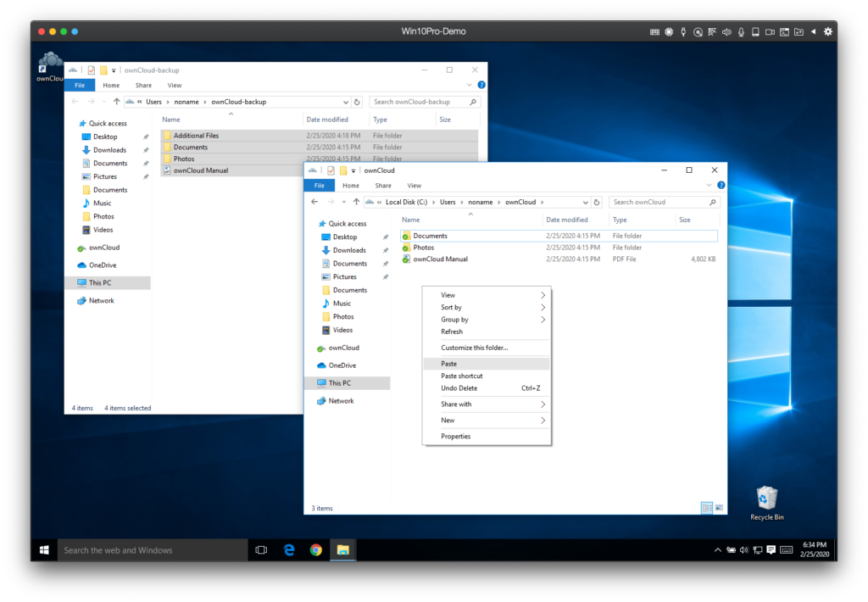This screenshot has height=602, width=868.
Task: Go up one level in ownCloud-backup window
Action: [116, 102]
